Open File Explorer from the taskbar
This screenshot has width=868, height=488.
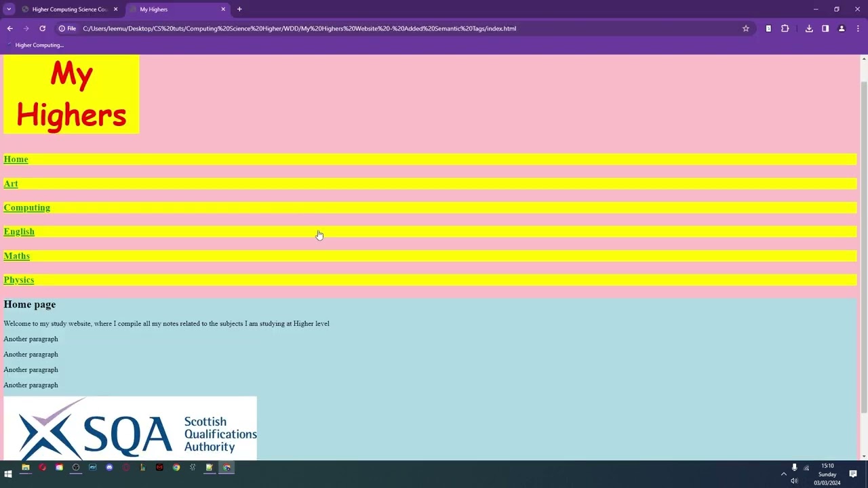(26, 467)
